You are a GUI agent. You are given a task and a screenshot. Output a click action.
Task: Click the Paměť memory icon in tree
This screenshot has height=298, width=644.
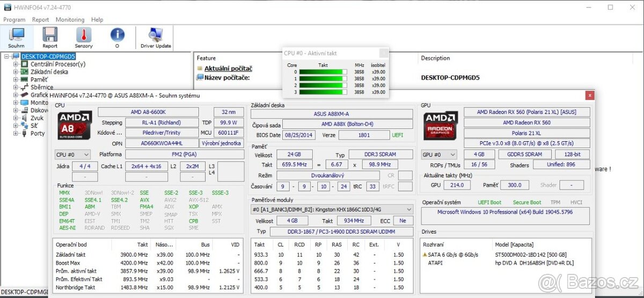(x=24, y=79)
